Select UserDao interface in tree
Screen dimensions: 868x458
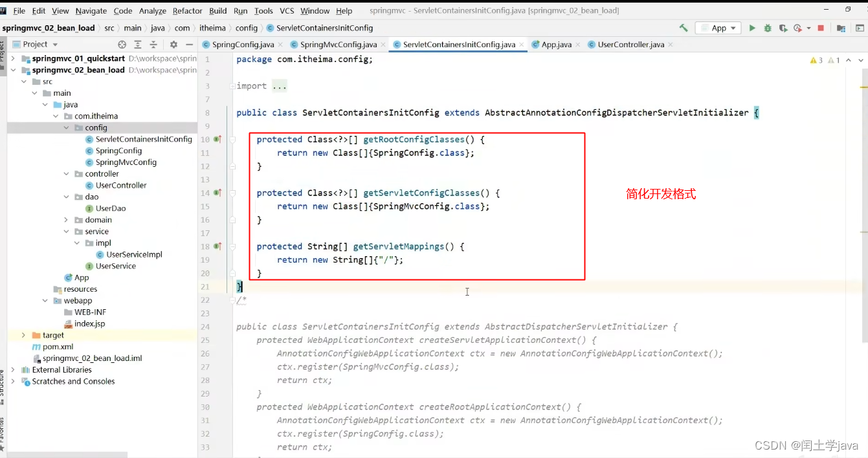click(111, 208)
